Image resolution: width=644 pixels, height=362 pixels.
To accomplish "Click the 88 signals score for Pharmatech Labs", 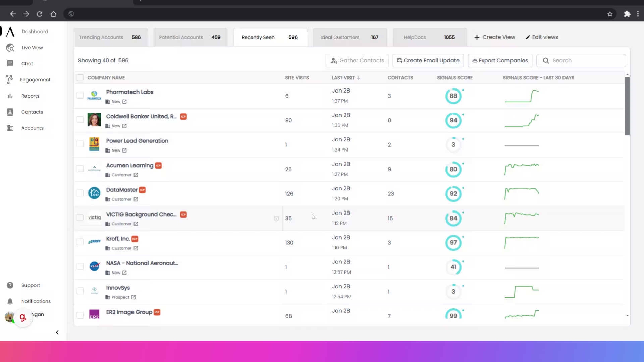I will click(453, 96).
